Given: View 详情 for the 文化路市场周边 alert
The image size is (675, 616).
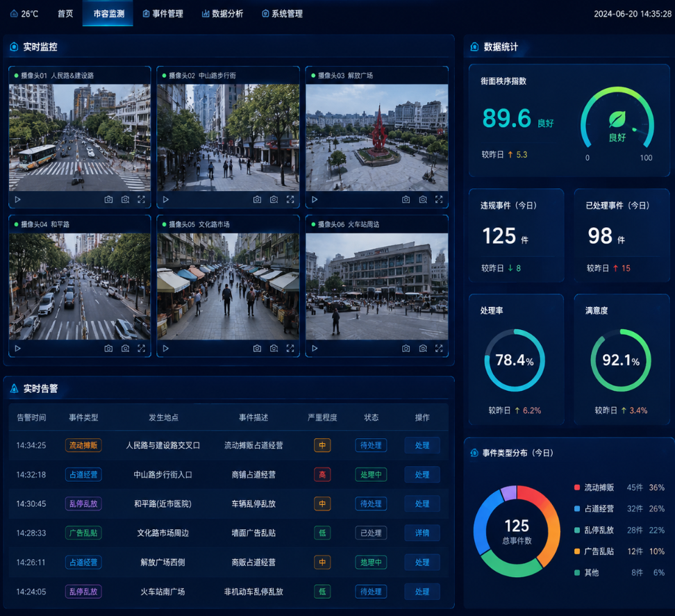Looking at the screenshot, I should click(x=422, y=533).
